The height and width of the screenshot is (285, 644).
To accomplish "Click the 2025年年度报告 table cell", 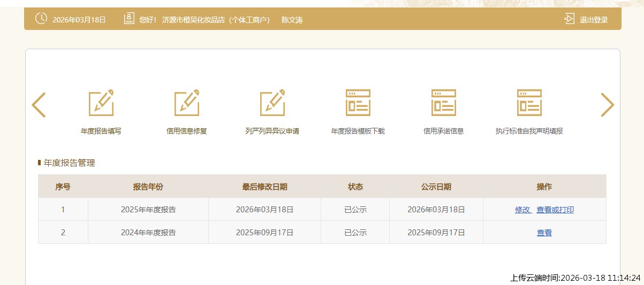I will coord(148,210).
